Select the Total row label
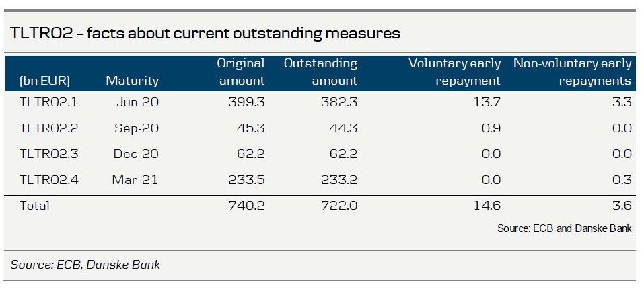 [x=34, y=206]
